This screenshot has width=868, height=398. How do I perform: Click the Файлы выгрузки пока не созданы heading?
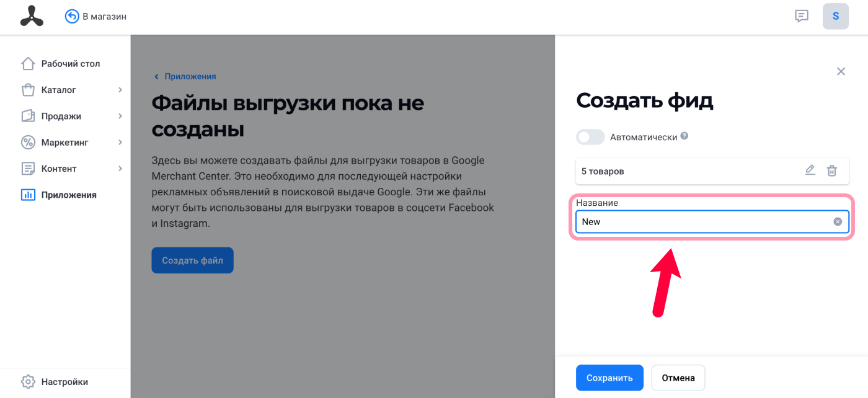[x=288, y=116]
